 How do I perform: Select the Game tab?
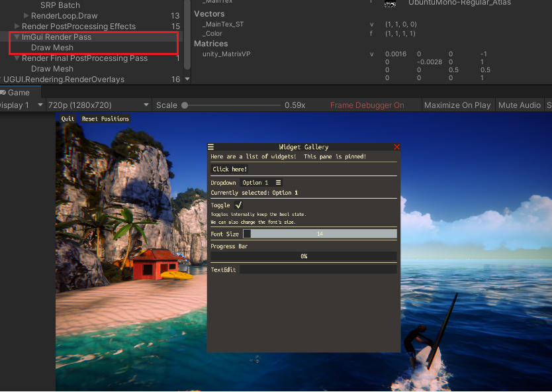19,93
